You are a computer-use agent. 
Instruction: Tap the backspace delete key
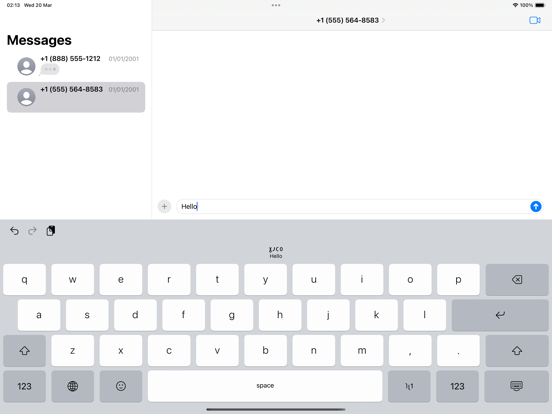[x=516, y=280]
